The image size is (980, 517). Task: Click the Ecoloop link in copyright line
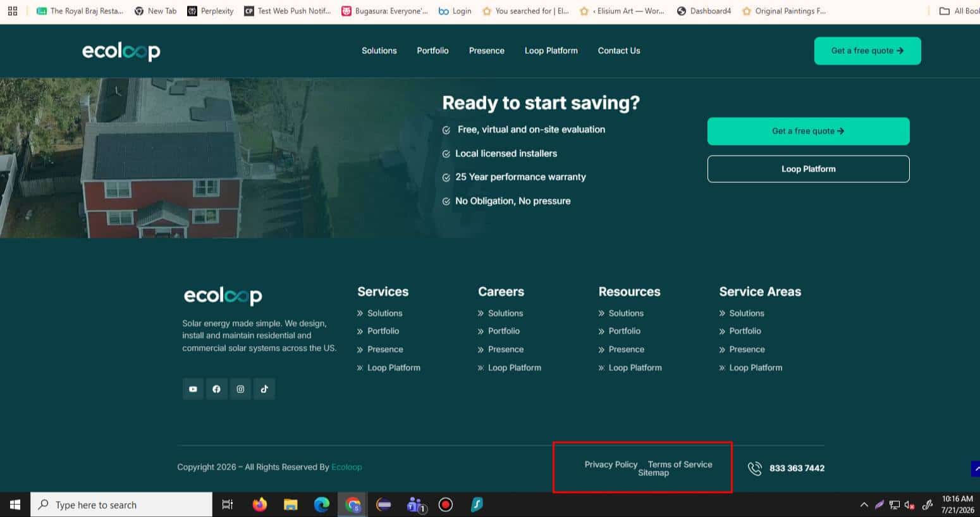point(346,467)
